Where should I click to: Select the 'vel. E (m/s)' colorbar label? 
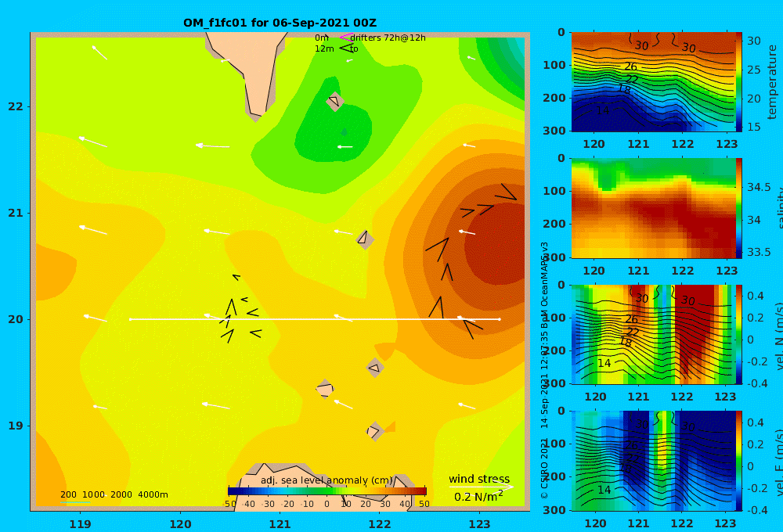pos(778,462)
